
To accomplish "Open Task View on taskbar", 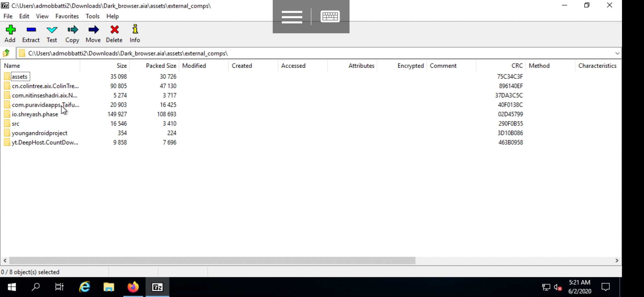I will [x=59, y=287].
